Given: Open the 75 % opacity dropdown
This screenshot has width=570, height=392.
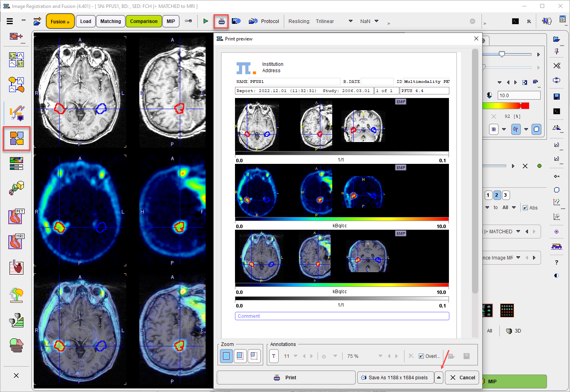Looking at the screenshot, I should [x=380, y=356].
